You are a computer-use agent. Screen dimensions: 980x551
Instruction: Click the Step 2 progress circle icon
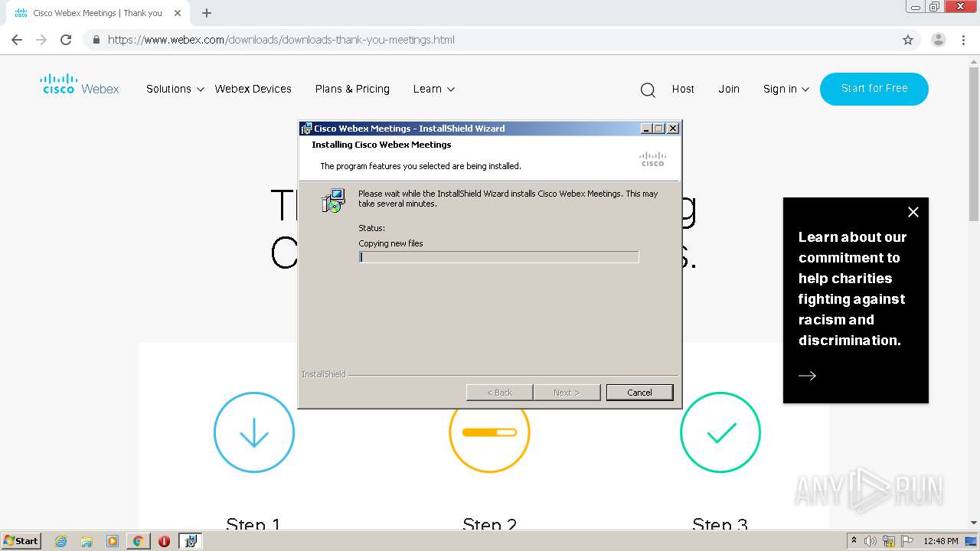(x=489, y=432)
